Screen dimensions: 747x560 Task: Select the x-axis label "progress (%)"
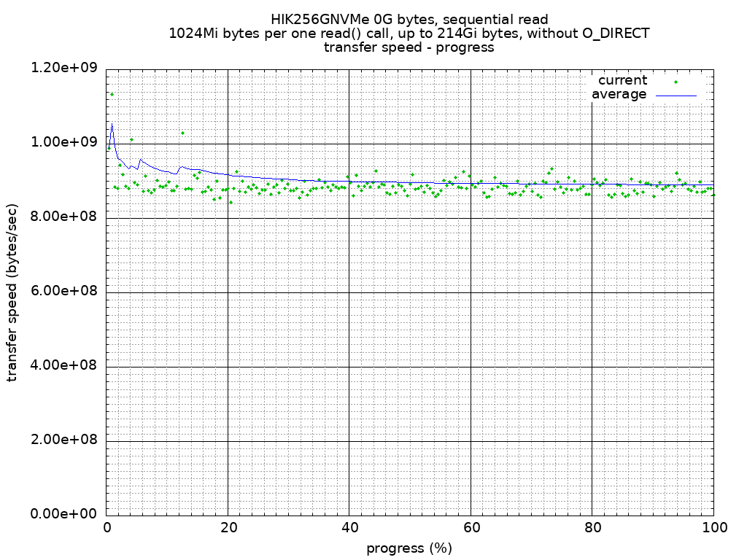point(409,548)
